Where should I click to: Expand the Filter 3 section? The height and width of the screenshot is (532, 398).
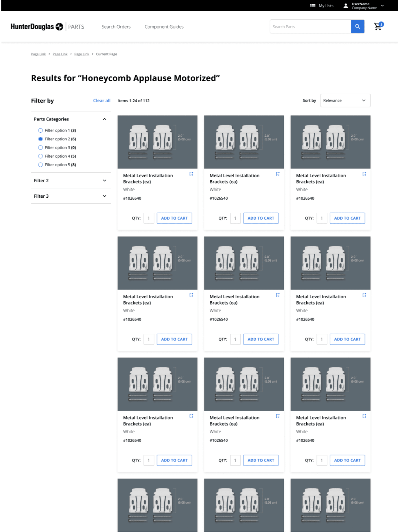pos(71,196)
